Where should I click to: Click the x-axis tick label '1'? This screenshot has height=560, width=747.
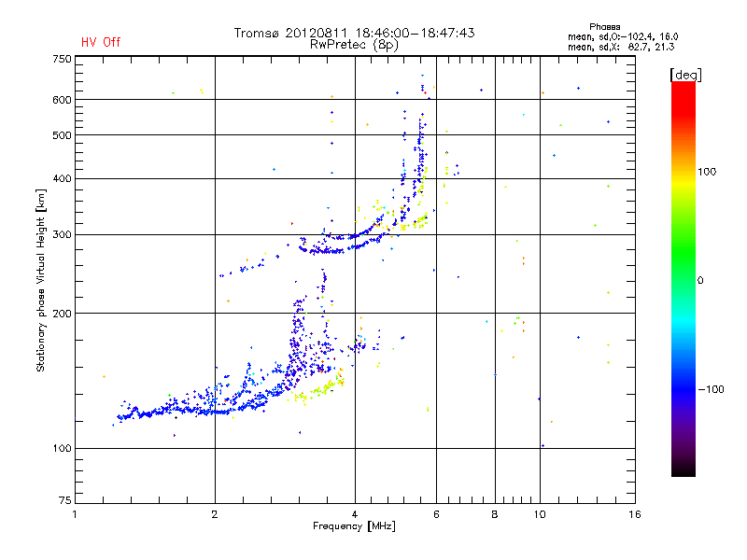pos(75,514)
